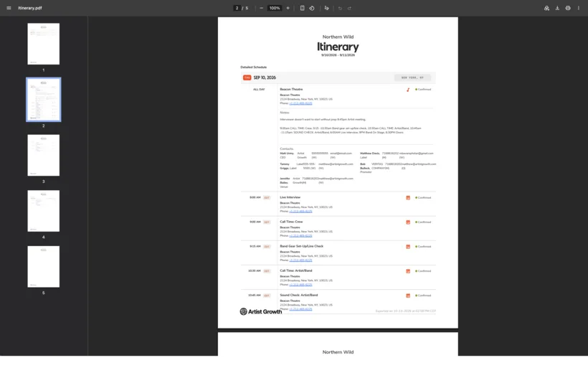Click calendar icon in Call Time: Crew row
Viewport: 588px width, 368px height.
point(408,222)
